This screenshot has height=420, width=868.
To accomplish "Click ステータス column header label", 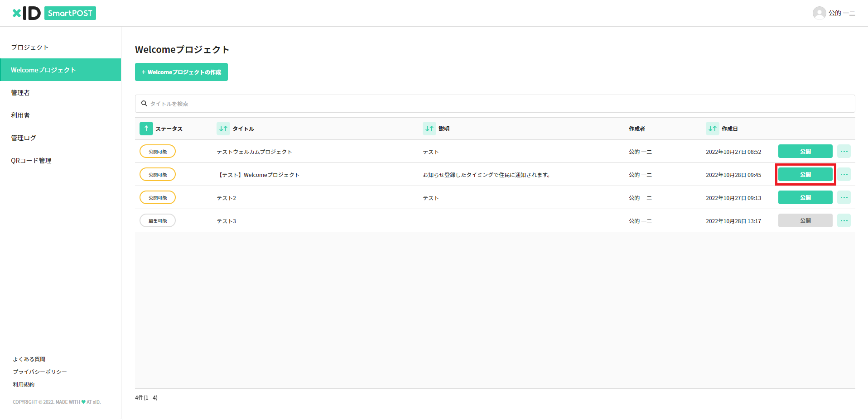I will click(x=169, y=129).
